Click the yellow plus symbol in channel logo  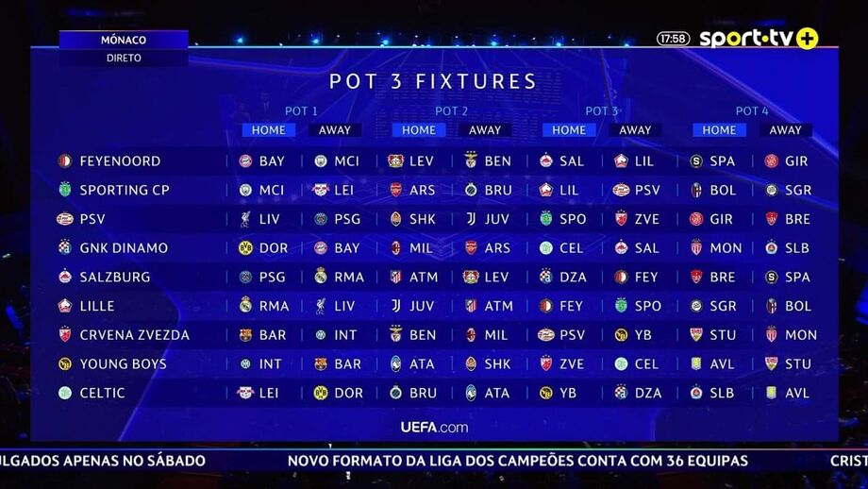point(807,39)
